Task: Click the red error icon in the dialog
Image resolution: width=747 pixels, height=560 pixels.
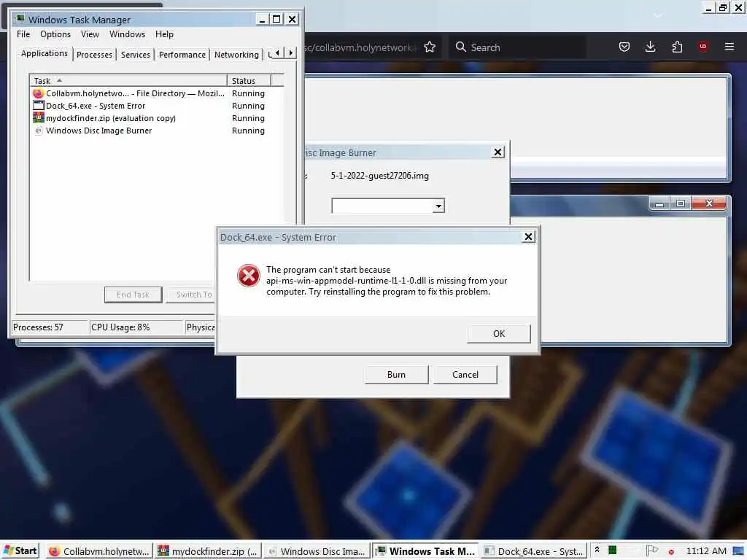Action: coord(248,276)
